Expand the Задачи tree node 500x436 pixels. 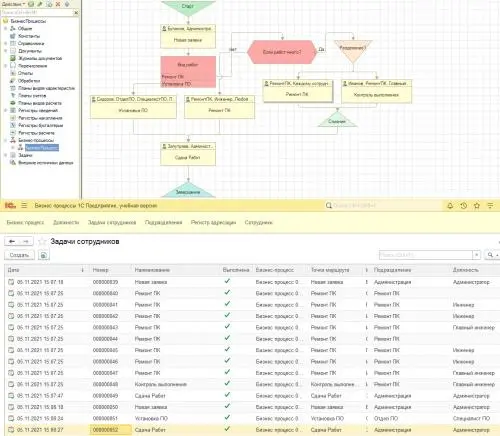pos(5,155)
